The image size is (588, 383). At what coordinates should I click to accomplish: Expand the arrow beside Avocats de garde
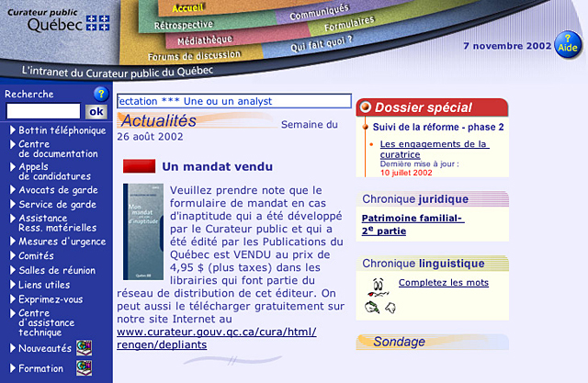pyautogui.click(x=13, y=189)
